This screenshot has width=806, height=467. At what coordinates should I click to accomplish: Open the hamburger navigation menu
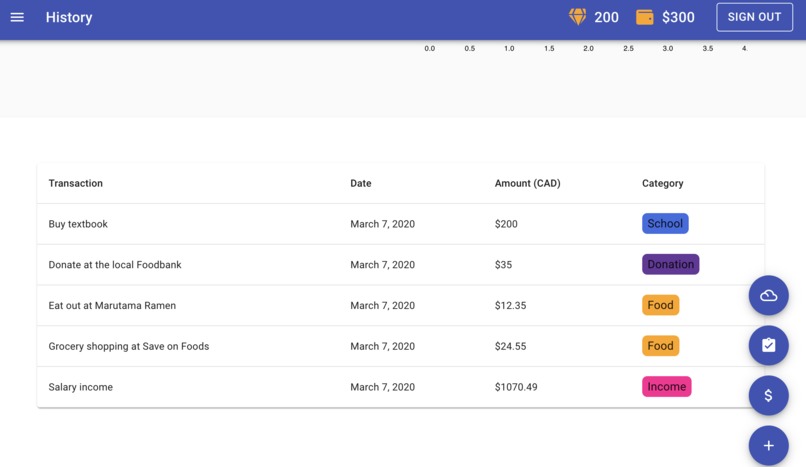click(x=17, y=17)
